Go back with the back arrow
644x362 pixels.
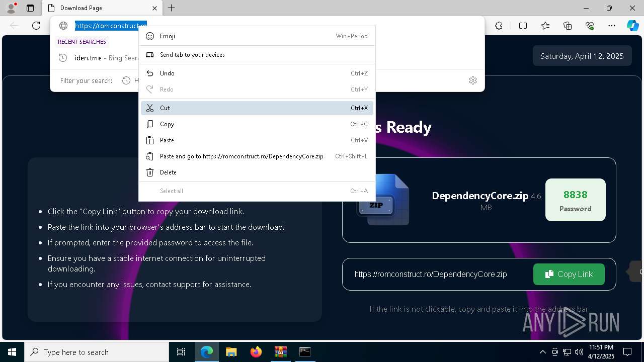point(14,26)
